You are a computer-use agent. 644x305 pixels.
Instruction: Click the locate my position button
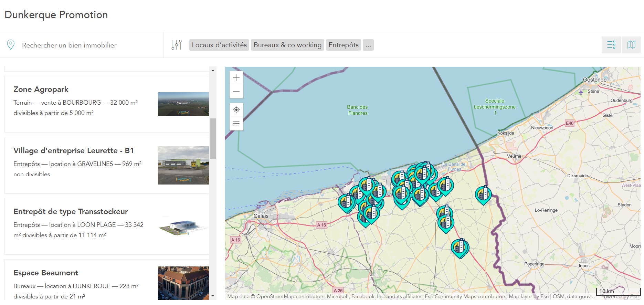236,110
